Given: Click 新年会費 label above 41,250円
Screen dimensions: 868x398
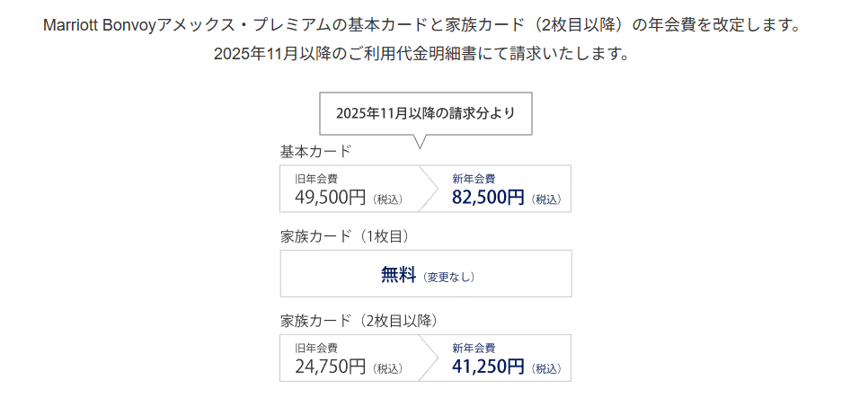Looking at the screenshot, I should 474,347.
